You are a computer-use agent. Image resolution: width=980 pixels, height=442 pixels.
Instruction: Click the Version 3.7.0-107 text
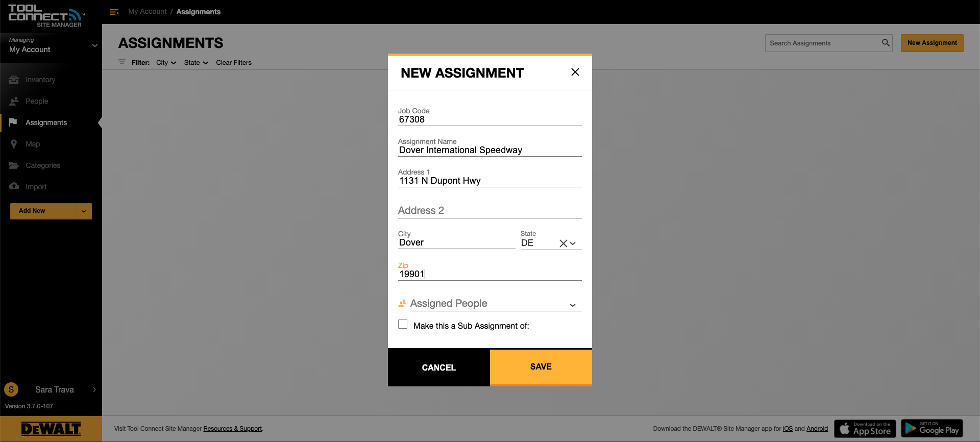coord(29,406)
